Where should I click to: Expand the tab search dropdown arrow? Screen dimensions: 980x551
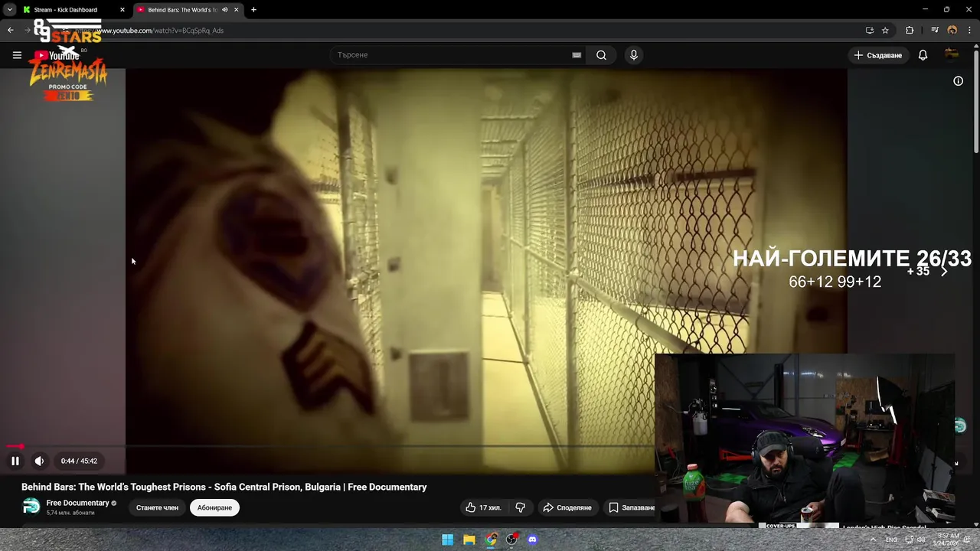point(9,10)
